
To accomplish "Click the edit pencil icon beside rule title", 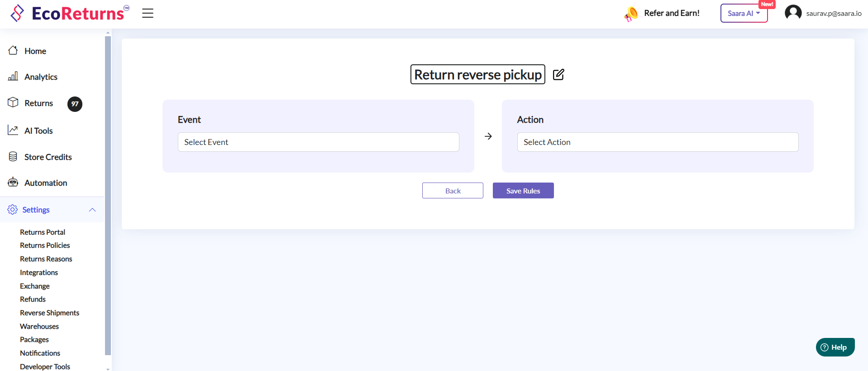I will coord(558,75).
